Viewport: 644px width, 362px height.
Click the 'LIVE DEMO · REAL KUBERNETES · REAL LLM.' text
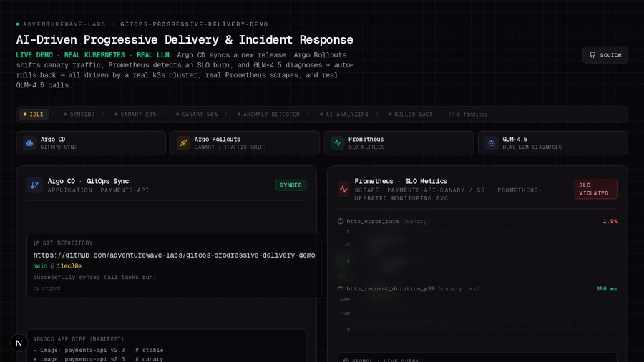coord(94,55)
